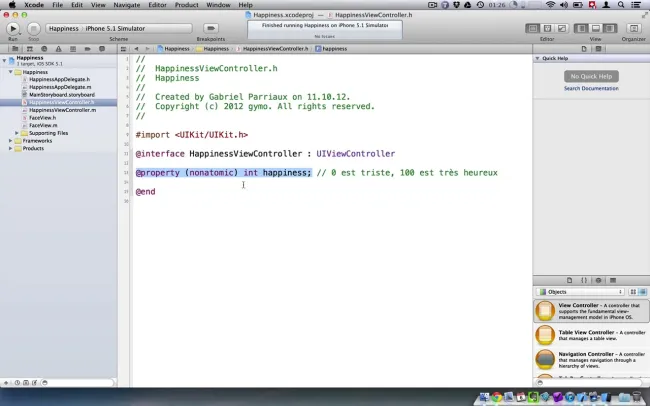Expand the Products folder

[x=11, y=148]
